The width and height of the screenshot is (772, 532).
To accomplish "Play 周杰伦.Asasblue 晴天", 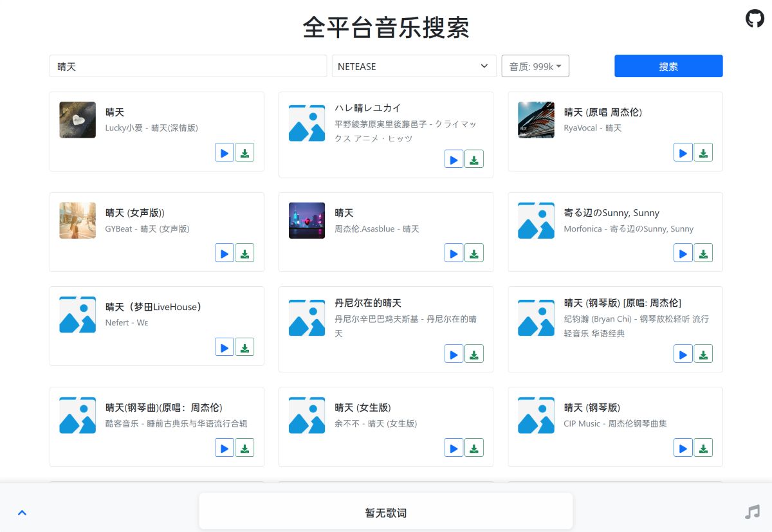I will click(454, 253).
